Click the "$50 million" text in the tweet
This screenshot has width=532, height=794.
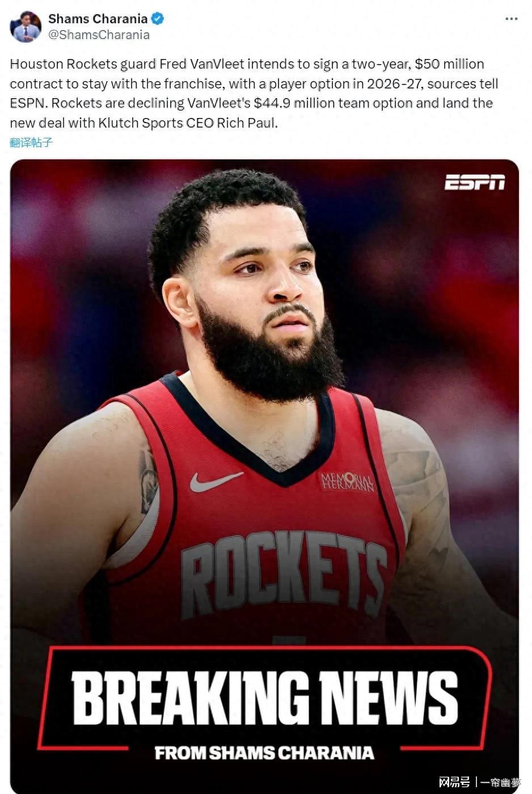pyautogui.click(x=449, y=64)
